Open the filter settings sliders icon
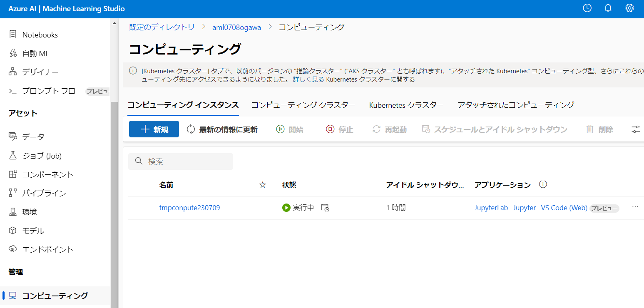 point(636,129)
